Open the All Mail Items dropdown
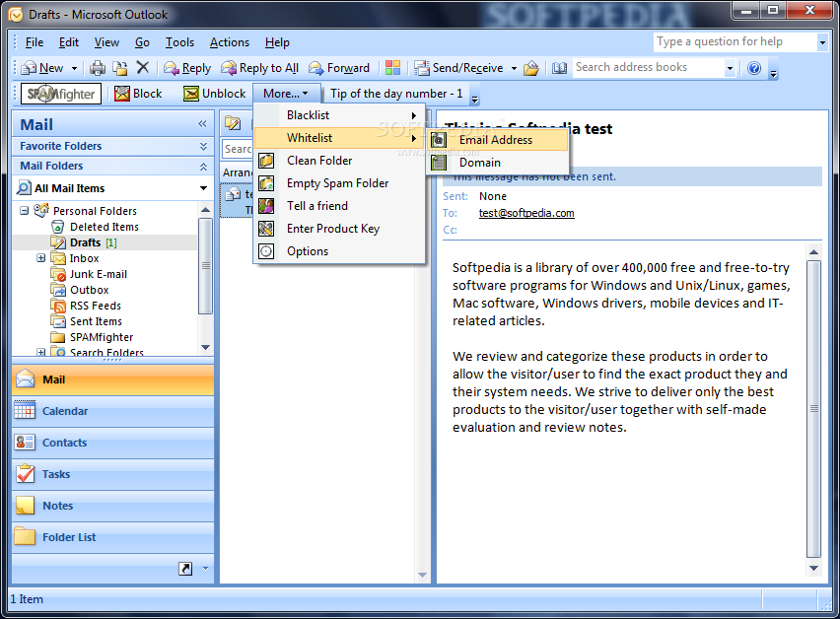 click(203, 188)
